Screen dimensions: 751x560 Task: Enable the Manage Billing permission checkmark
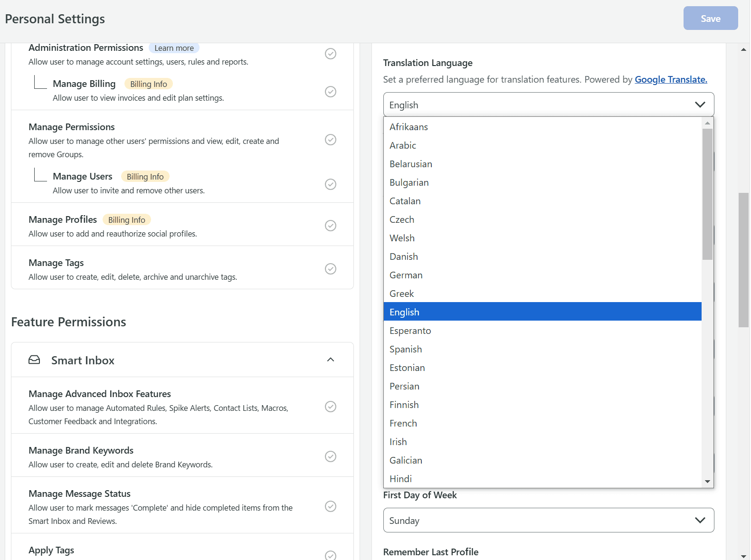click(331, 92)
